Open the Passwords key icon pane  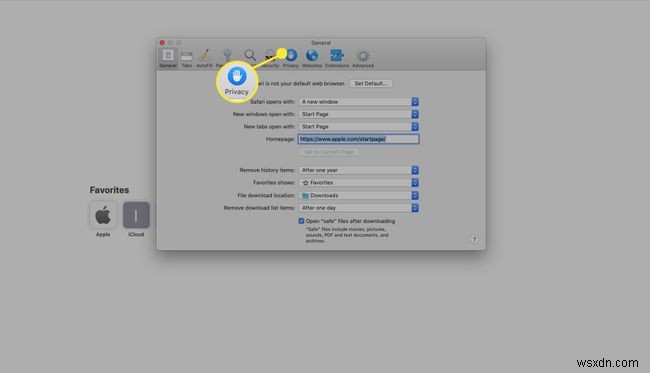(x=227, y=55)
